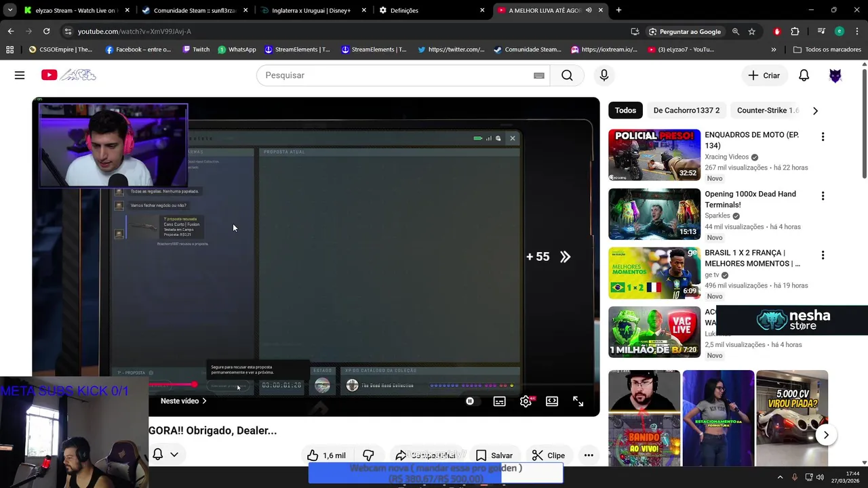Open the tab search dropdown arrow
Viewport: 868px width, 488px height.
click(x=9, y=10)
